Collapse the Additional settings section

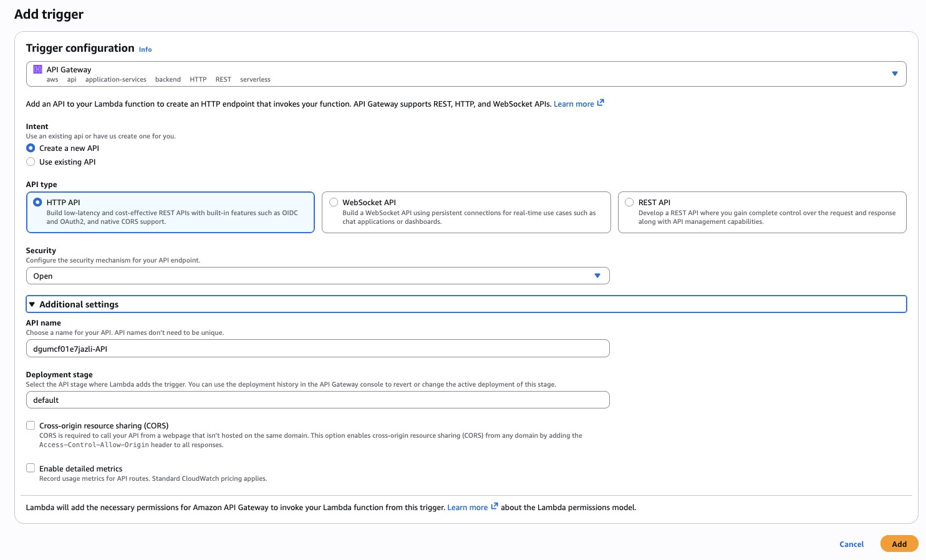click(79, 304)
